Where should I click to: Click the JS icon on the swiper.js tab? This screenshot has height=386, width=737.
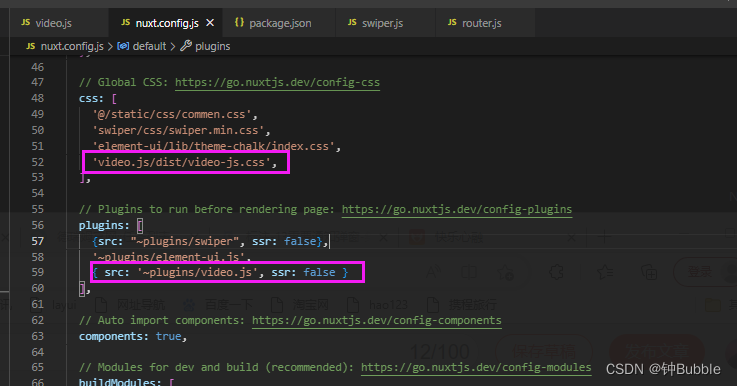click(x=352, y=23)
